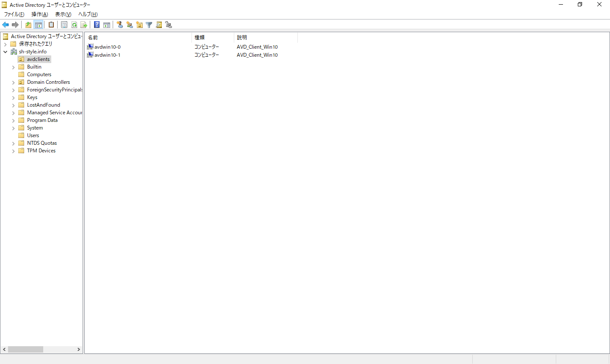
Task: Expand the Managed Service Accounts node
Action: click(13, 113)
